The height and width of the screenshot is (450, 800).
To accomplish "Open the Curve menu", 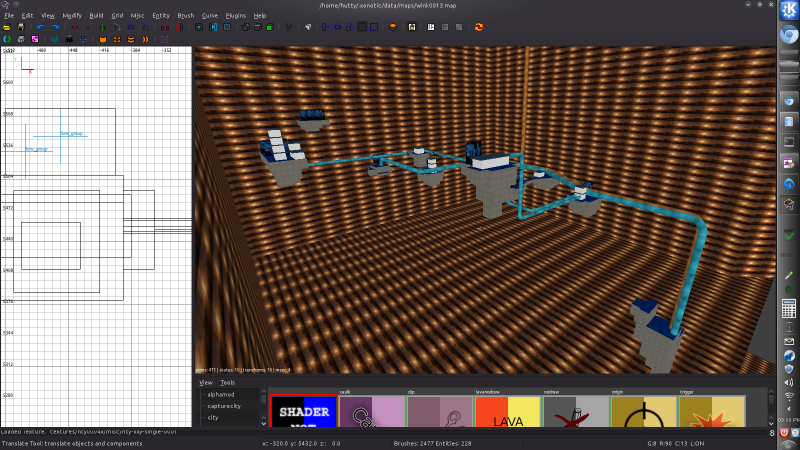I will 210,16.
